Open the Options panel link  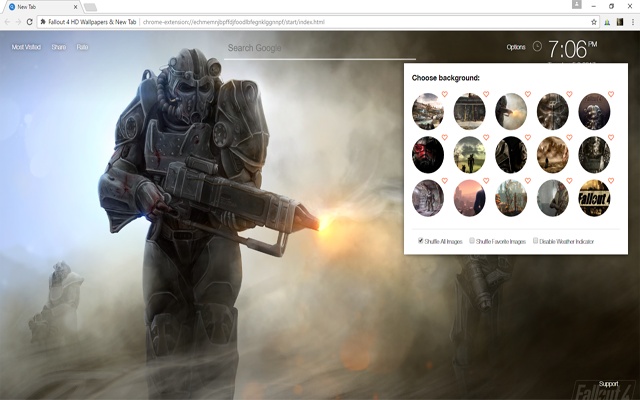point(516,47)
